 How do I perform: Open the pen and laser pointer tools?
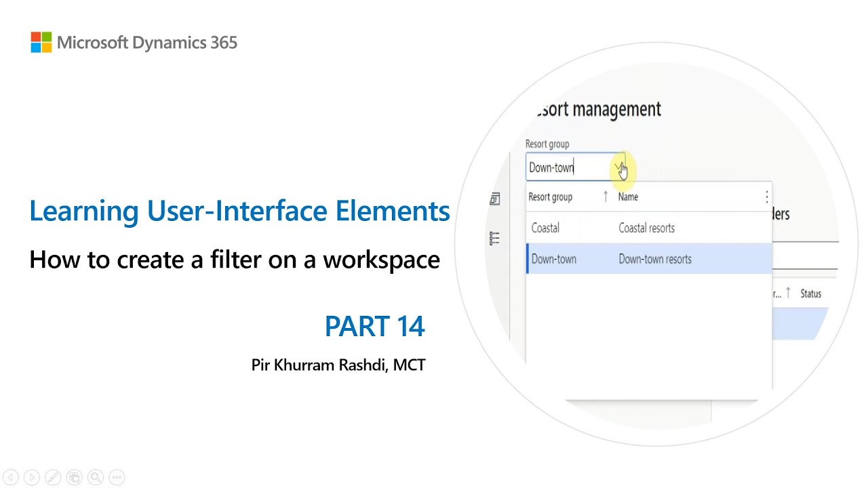(x=53, y=477)
